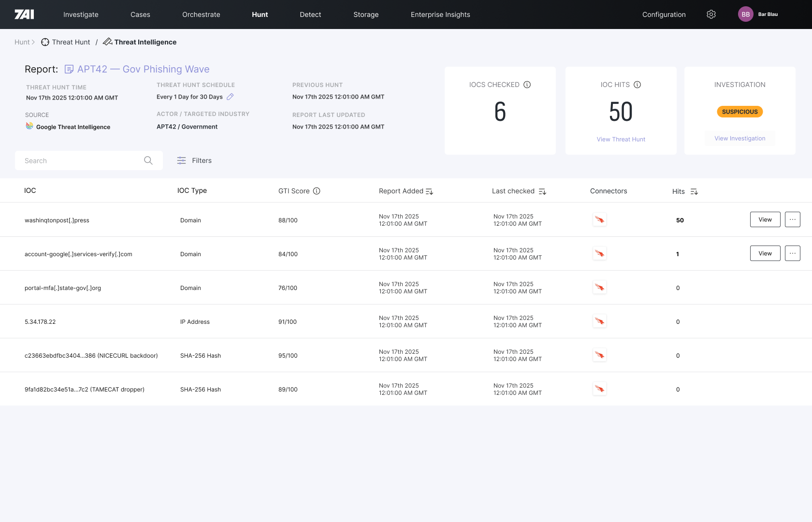Image resolution: width=812 pixels, height=522 pixels.
Task: Select the c23663ebdfbc3404 NICECURL backdoor hash
Action: [91, 356]
